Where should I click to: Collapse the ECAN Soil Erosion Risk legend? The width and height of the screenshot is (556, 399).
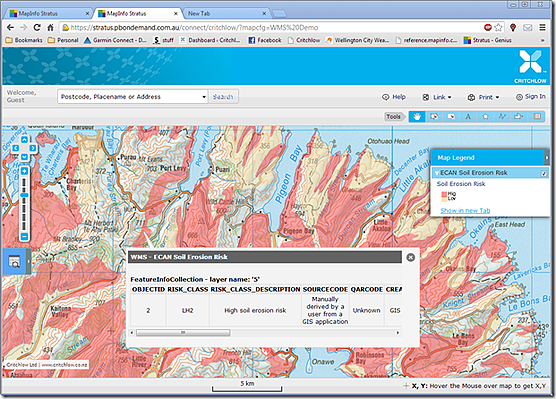pos(437,173)
